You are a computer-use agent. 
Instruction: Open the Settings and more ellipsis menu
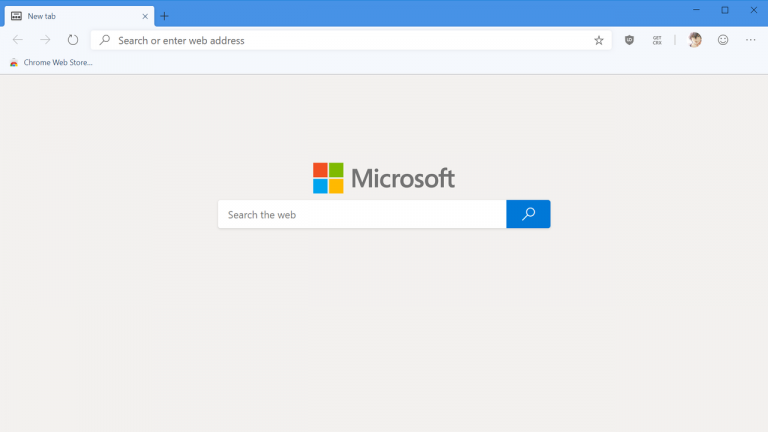point(750,40)
